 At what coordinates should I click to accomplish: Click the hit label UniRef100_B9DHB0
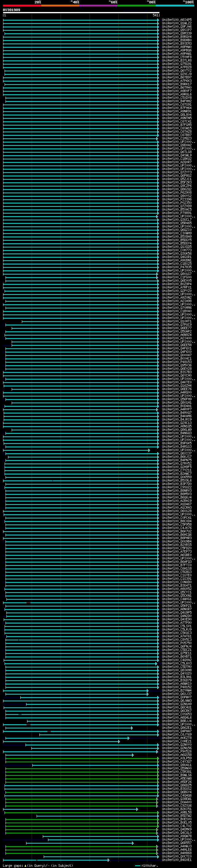click(x=177, y=40)
